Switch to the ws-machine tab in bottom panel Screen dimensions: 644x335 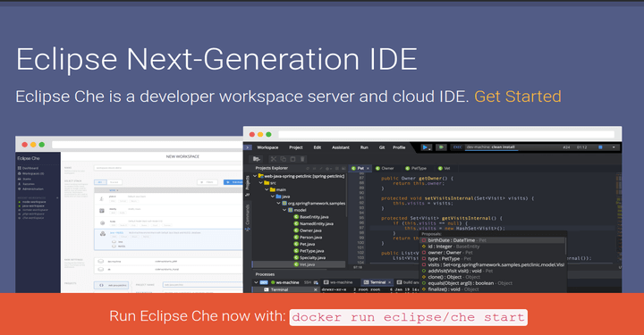(338, 282)
